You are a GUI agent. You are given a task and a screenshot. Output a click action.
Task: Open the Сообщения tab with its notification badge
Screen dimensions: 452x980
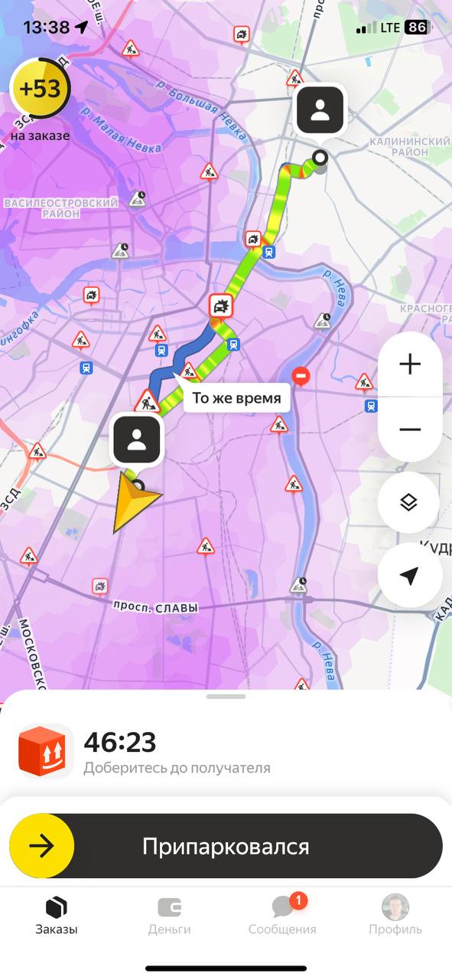tap(282, 915)
